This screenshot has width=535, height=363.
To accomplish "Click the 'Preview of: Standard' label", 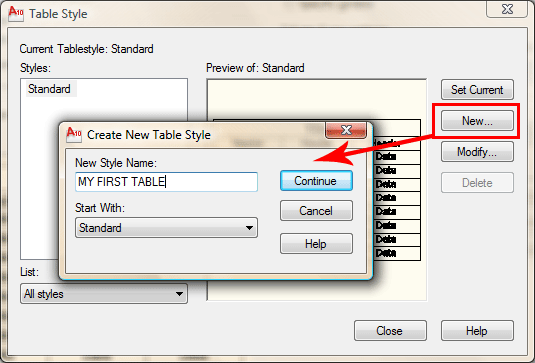I will (255, 68).
